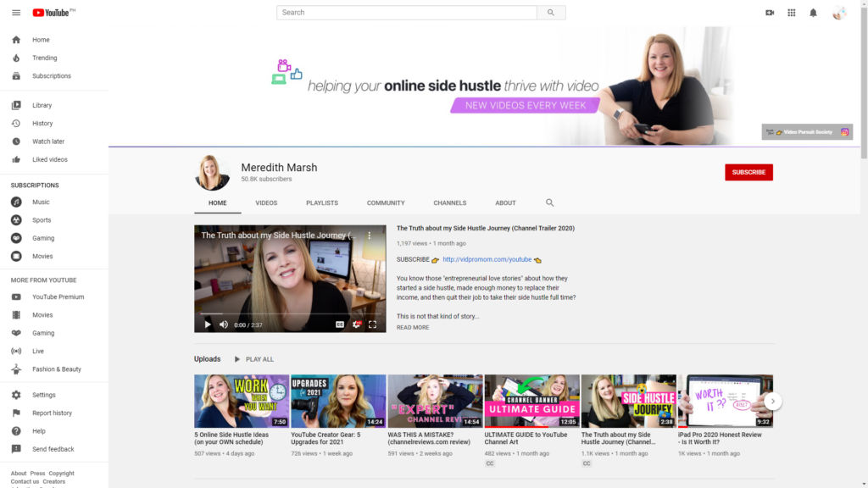Open the WAS THIS A MISTAKE video thumbnail

click(x=435, y=401)
